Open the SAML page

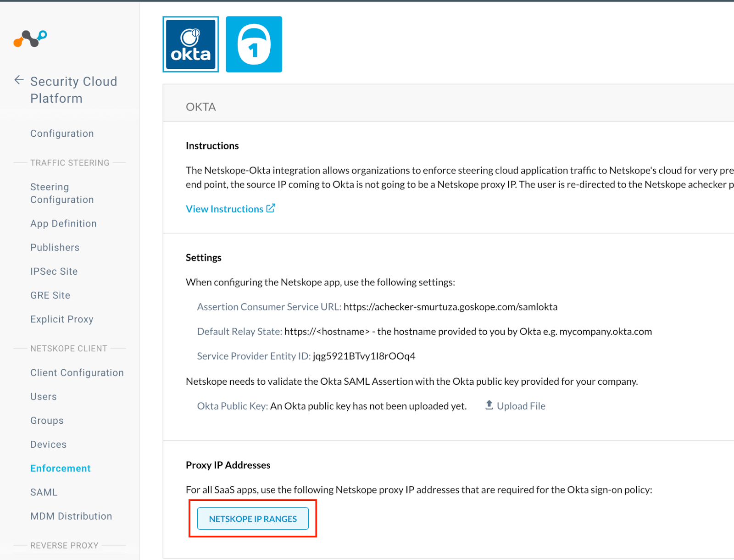coord(44,492)
